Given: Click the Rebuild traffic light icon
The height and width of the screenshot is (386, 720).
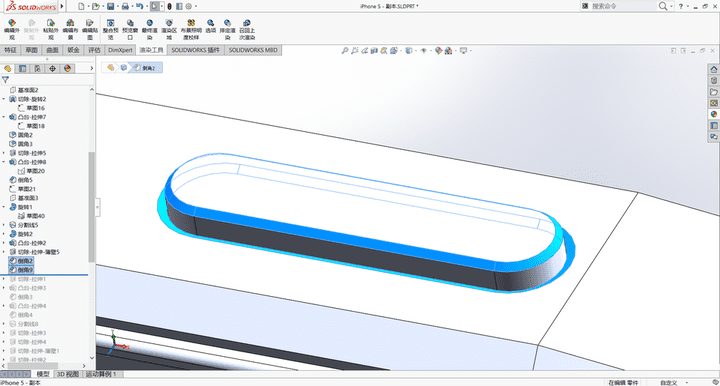Looking at the screenshot, I should coord(169,6).
